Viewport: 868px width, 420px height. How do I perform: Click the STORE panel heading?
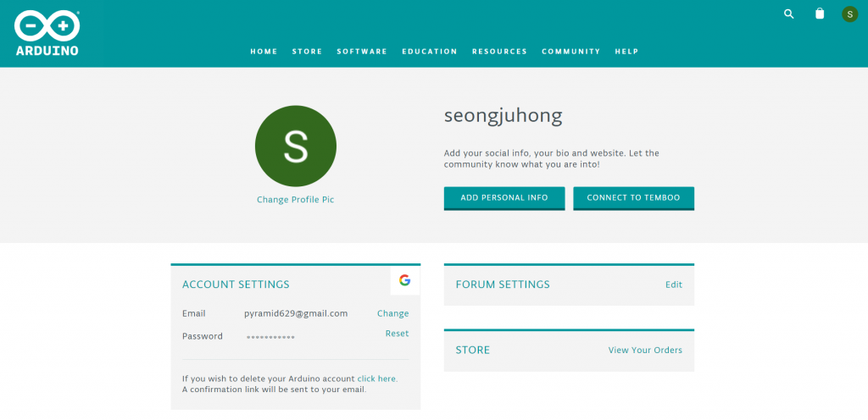(x=473, y=350)
